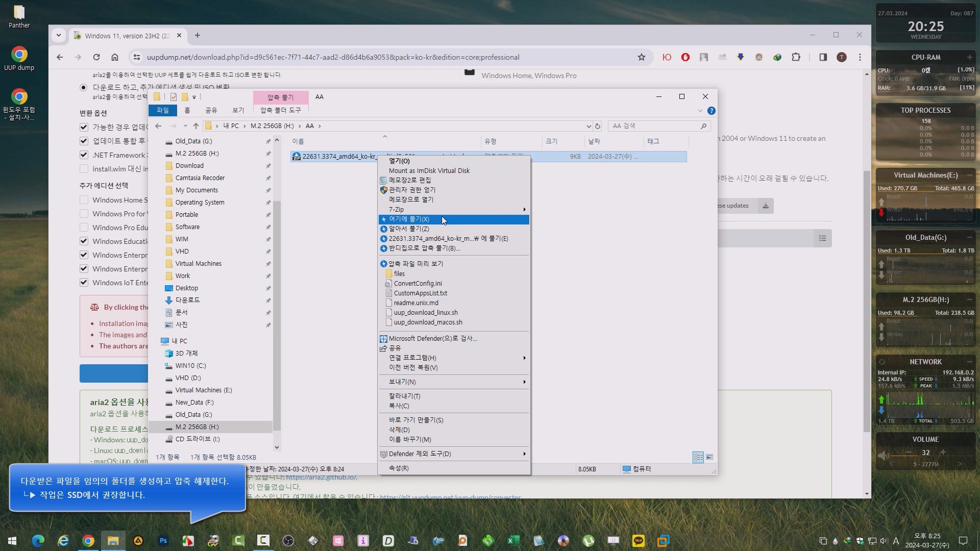The image size is (980, 551).
Task: Collapse the 'Virtual Machines(E:)' widget panel
Action: [969, 175]
